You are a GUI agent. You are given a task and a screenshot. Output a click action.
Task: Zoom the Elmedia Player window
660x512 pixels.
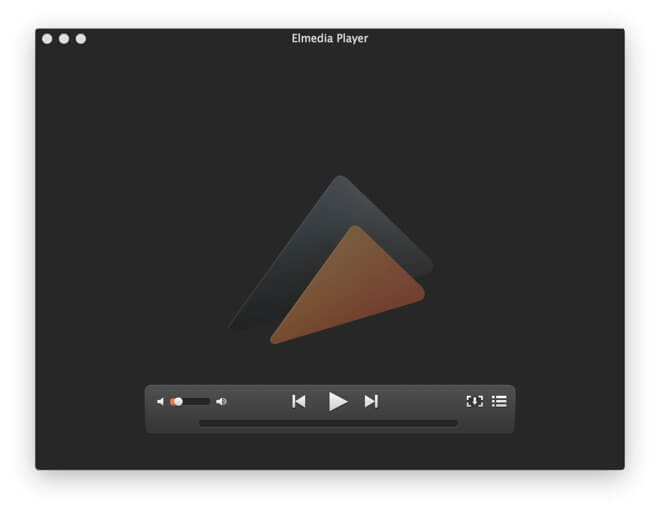(81, 39)
